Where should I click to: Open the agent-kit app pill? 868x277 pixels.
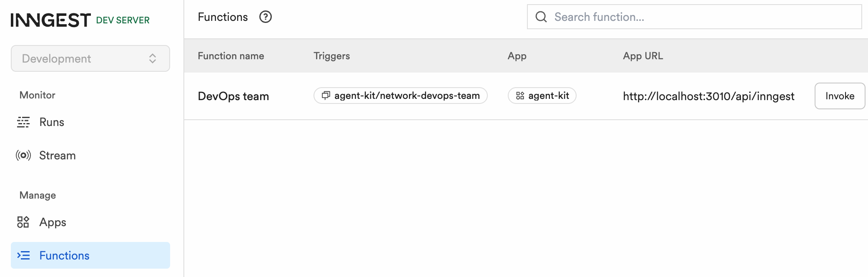(x=542, y=96)
